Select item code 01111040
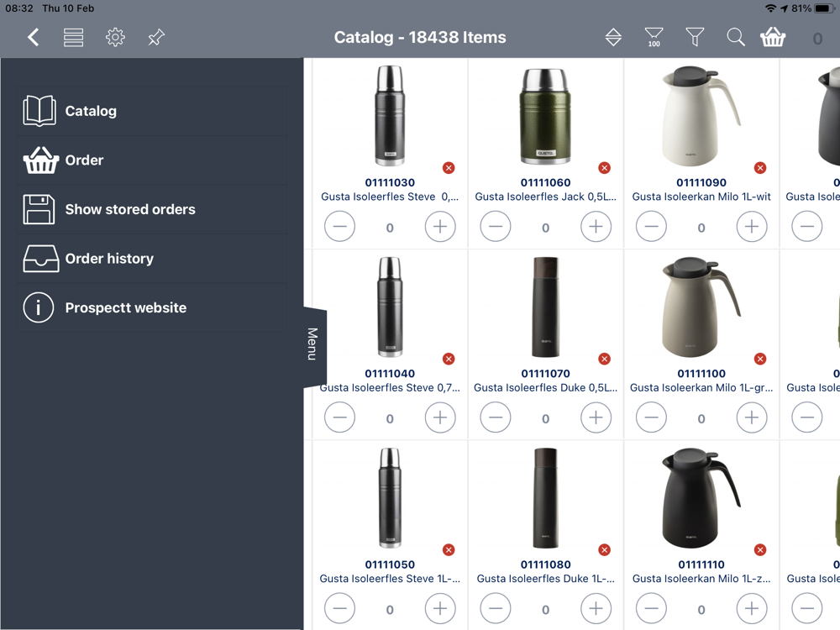 (x=390, y=374)
